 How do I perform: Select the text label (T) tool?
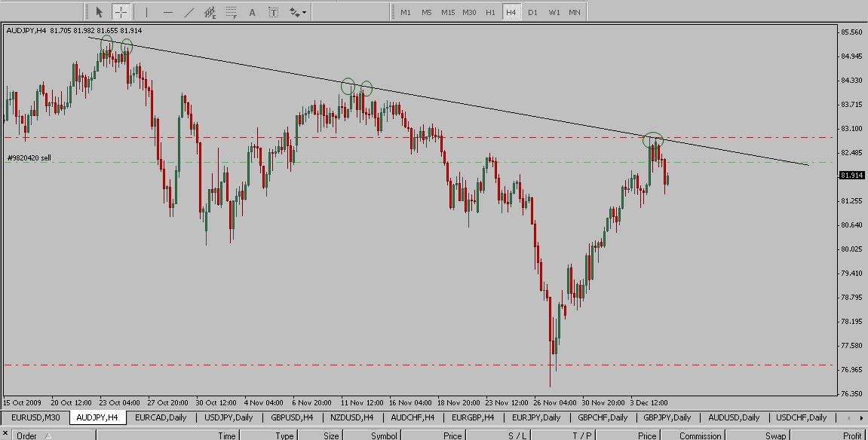pos(273,12)
